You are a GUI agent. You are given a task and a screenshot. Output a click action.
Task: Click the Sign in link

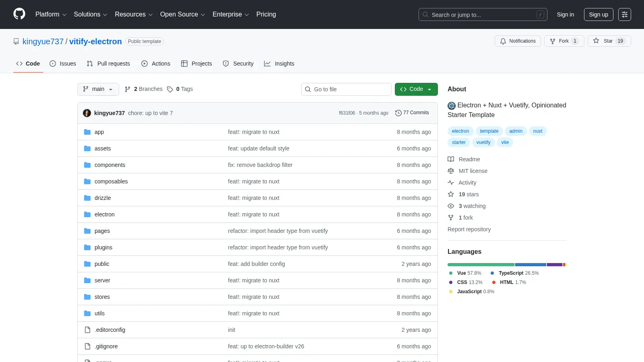click(566, 14)
